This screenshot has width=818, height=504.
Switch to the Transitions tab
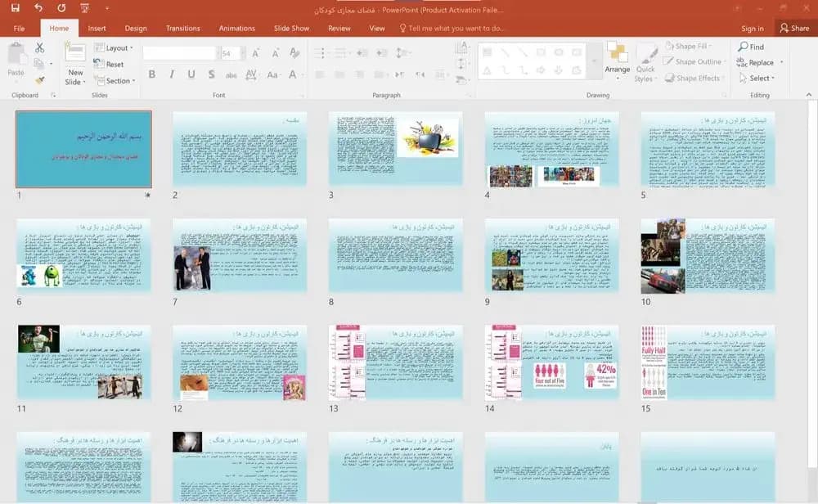[182, 28]
